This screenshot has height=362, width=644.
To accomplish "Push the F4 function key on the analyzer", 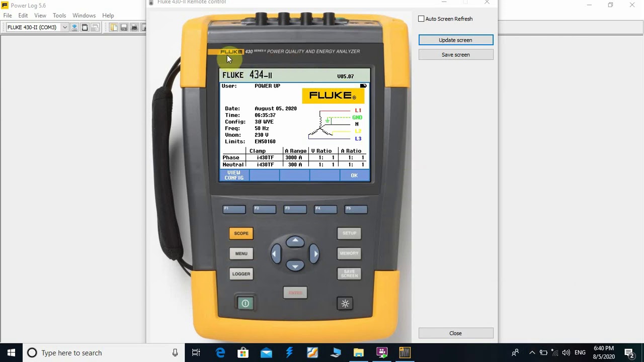I will (x=326, y=209).
